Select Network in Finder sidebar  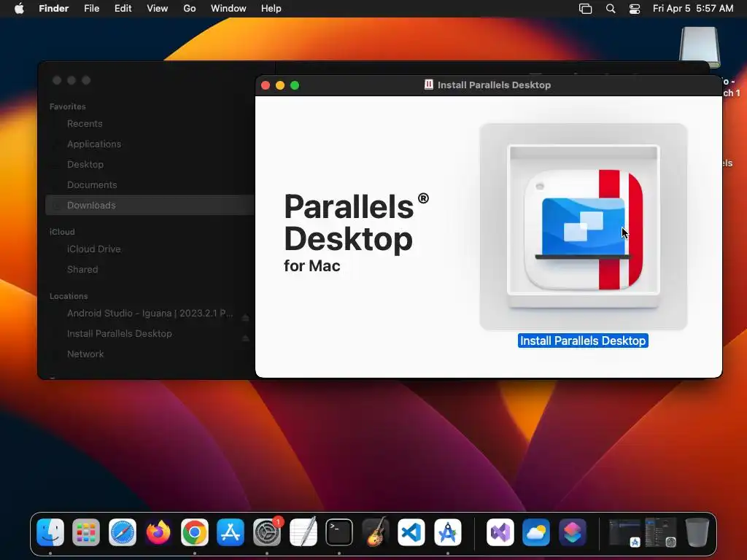[x=85, y=354]
